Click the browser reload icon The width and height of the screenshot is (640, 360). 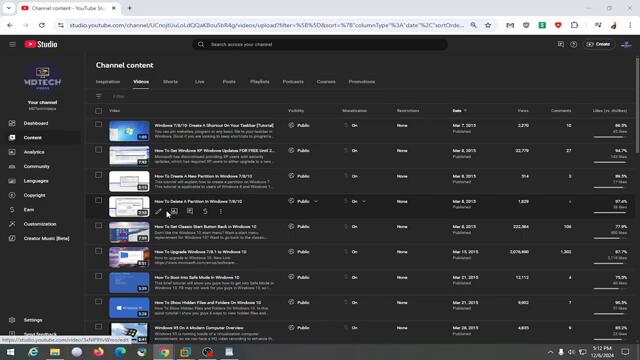(42, 25)
